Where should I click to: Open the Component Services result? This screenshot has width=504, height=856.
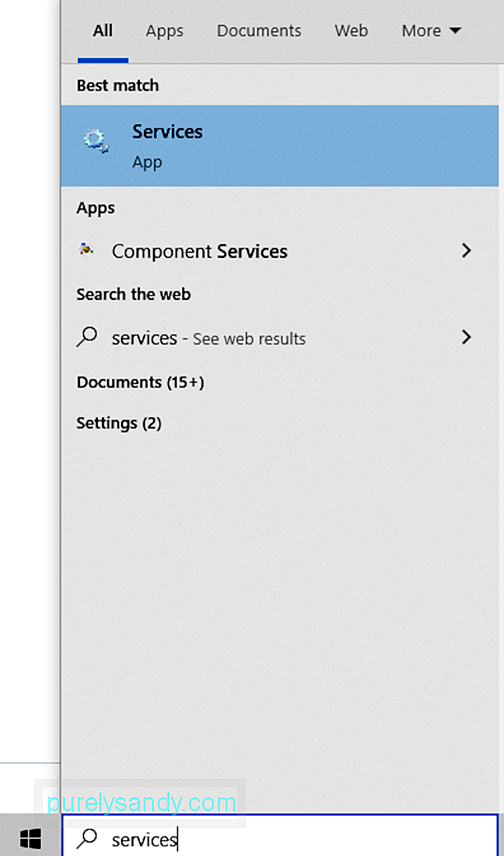tap(279, 251)
